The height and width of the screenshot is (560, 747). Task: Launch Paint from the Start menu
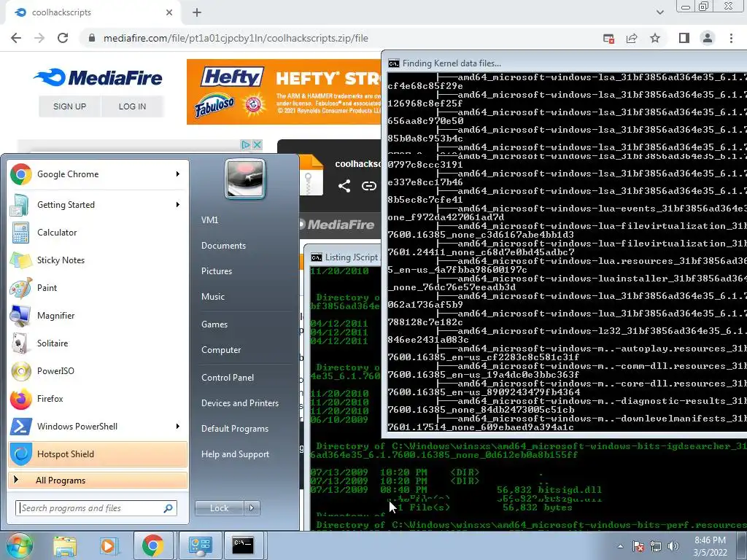point(98,287)
